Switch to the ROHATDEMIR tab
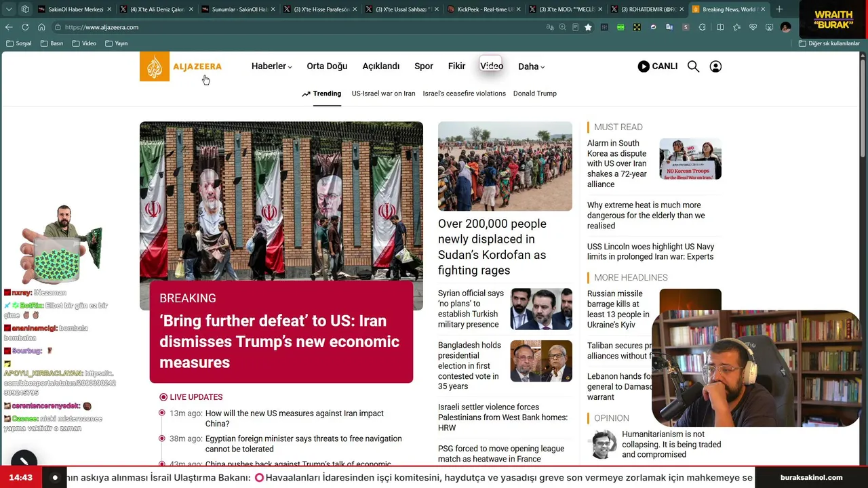This screenshot has height=488, width=868. [648, 9]
